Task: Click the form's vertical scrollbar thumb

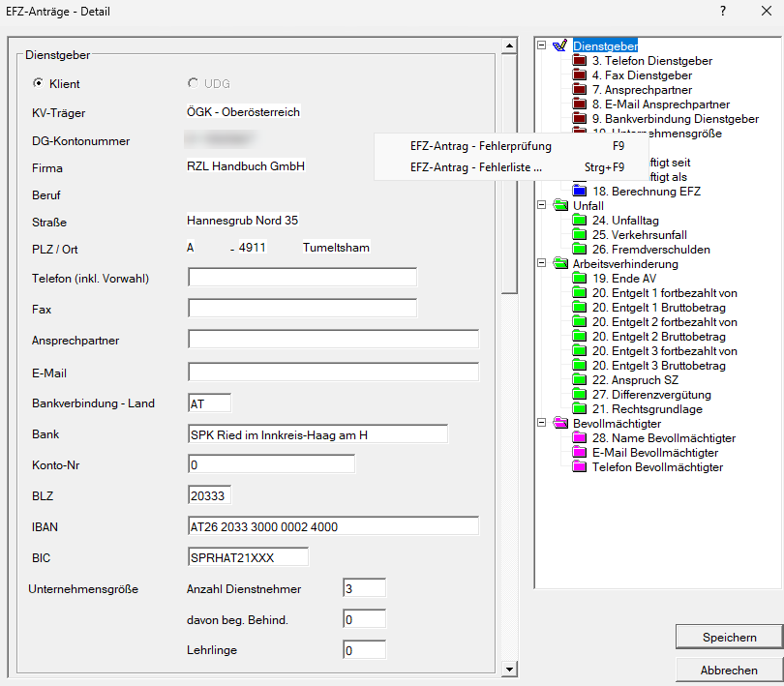Action: (510, 174)
